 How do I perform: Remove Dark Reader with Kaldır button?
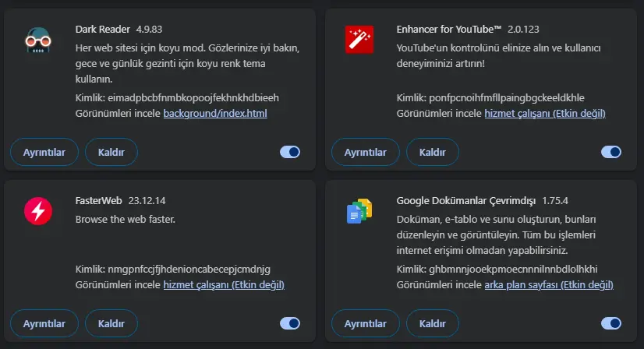point(111,152)
